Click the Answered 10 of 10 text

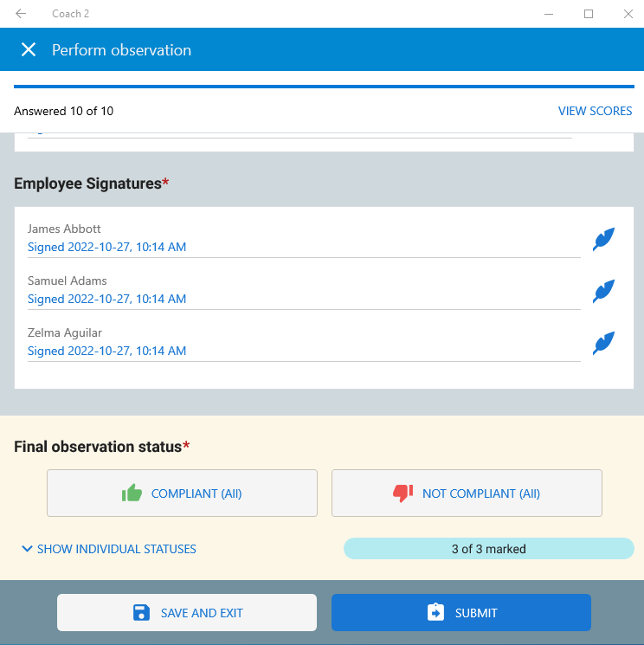(x=64, y=111)
